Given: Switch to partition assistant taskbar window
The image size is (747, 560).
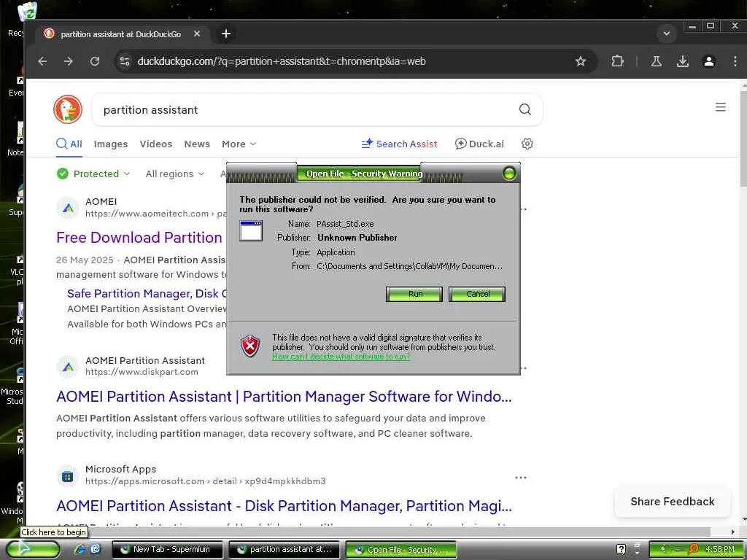Looking at the screenshot, I should tap(285, 550).
